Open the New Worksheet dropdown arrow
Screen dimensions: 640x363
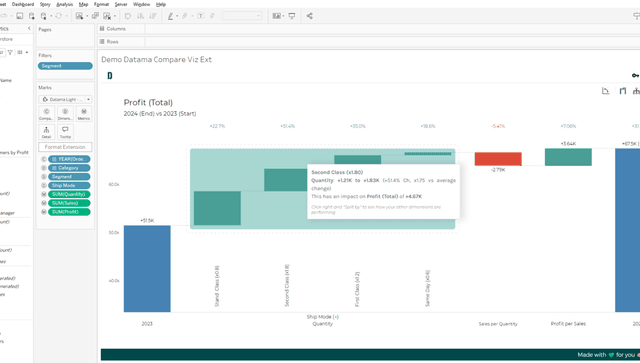87,16
